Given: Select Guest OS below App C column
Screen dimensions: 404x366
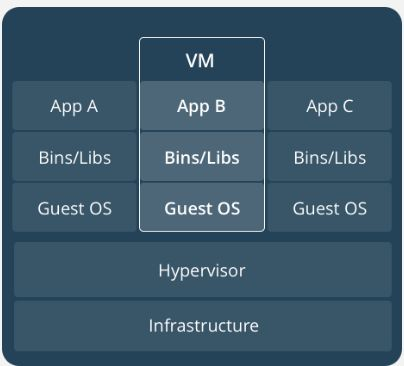Looking at the screenshot, I should click(x=329, y=207).
